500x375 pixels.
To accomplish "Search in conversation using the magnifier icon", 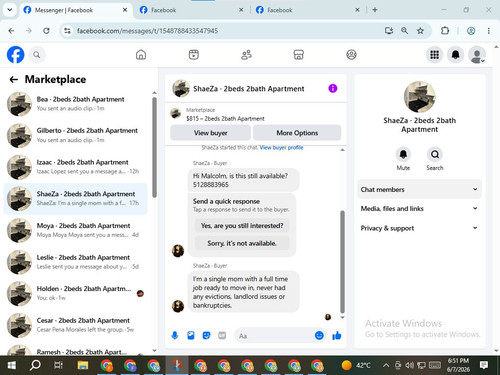I will point(435,154).
